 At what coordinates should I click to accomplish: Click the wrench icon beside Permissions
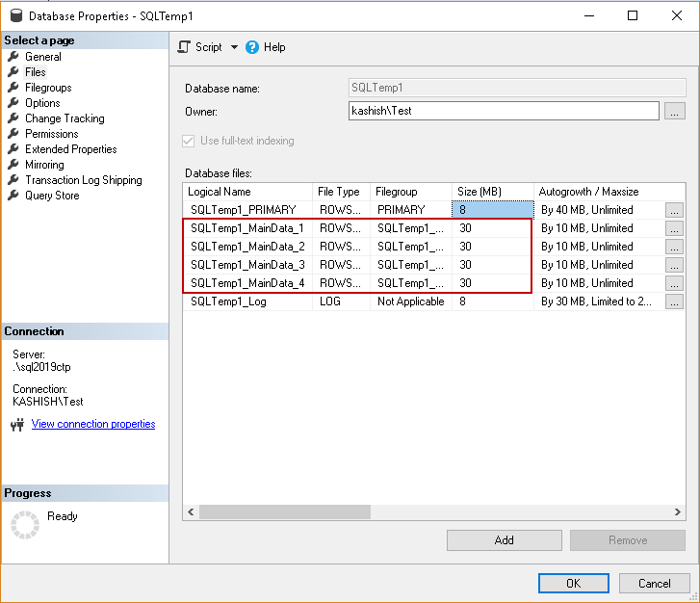pyautogui.click(x=13, y=133)
